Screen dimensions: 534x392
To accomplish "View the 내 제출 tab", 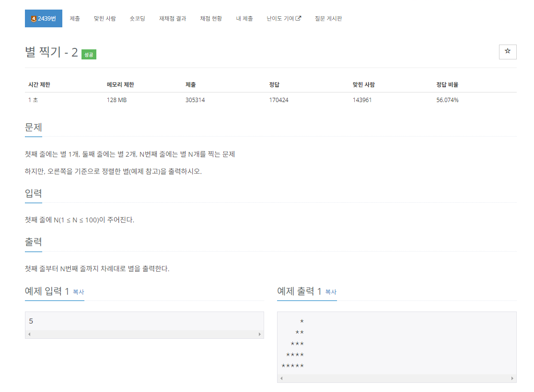I will (244, 18).
